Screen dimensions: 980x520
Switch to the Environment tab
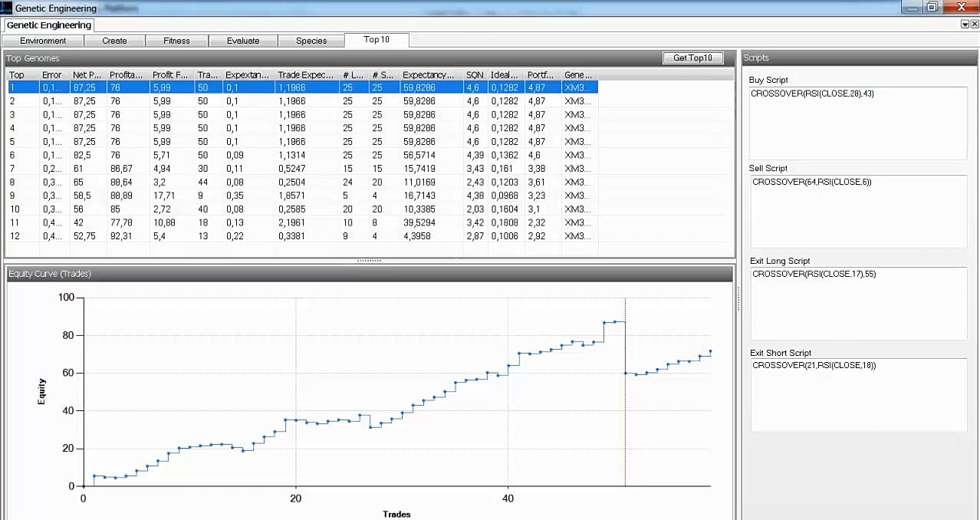coord(43,41)
